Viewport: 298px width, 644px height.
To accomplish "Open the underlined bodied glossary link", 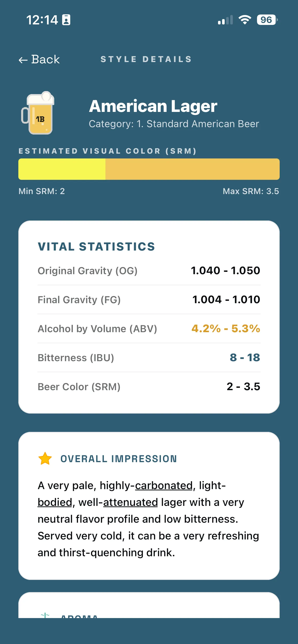I will tap(55, 502).
